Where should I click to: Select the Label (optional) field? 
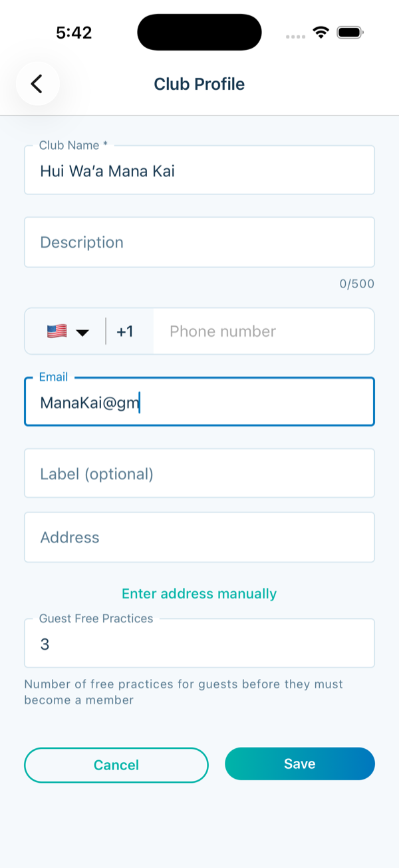[x=199, y=473]
